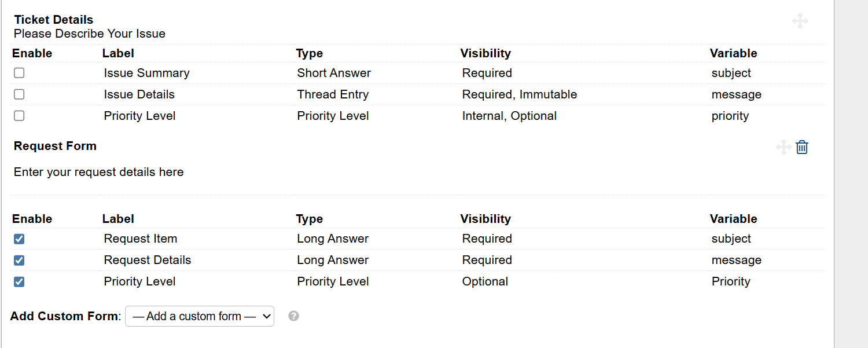868x348 pixels.
Task: Click the 'Enter your request details here' text
Action: pyautogui.click(x=98, y=172)
